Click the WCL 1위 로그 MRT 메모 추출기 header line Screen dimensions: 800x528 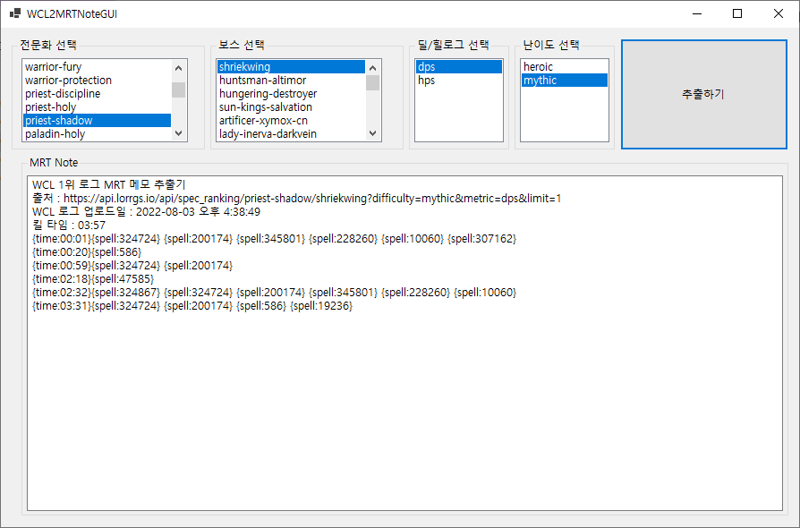109,185
